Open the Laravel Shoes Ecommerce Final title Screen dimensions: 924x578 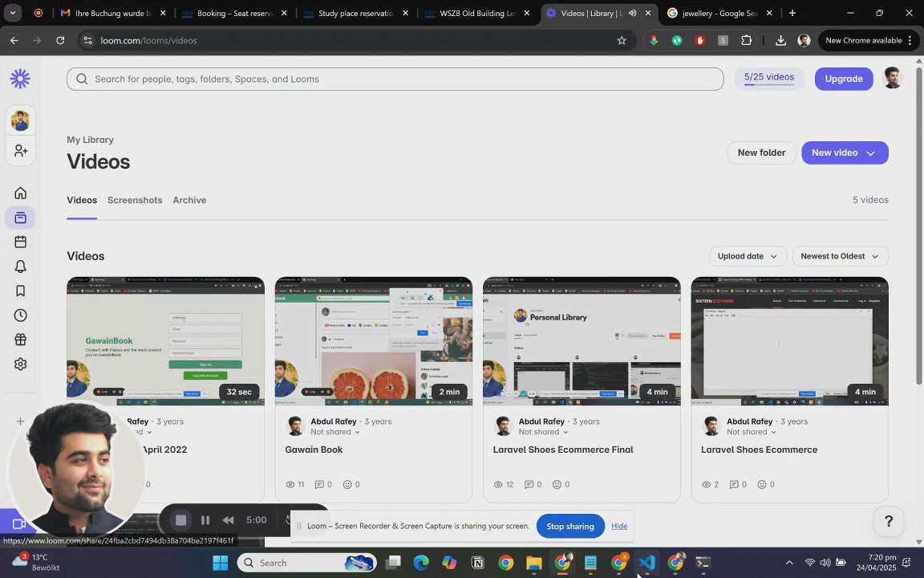coord(563,450)
